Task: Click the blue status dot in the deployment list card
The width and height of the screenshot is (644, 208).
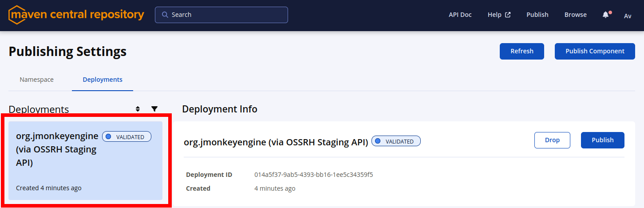Action: point(108,137)
